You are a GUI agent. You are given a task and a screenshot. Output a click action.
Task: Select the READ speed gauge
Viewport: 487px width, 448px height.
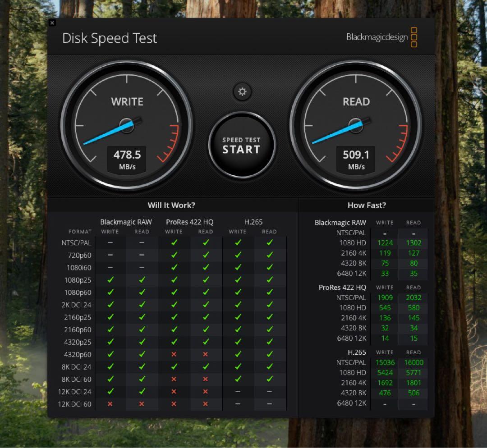pyautogui.click(x=356, y=125)
